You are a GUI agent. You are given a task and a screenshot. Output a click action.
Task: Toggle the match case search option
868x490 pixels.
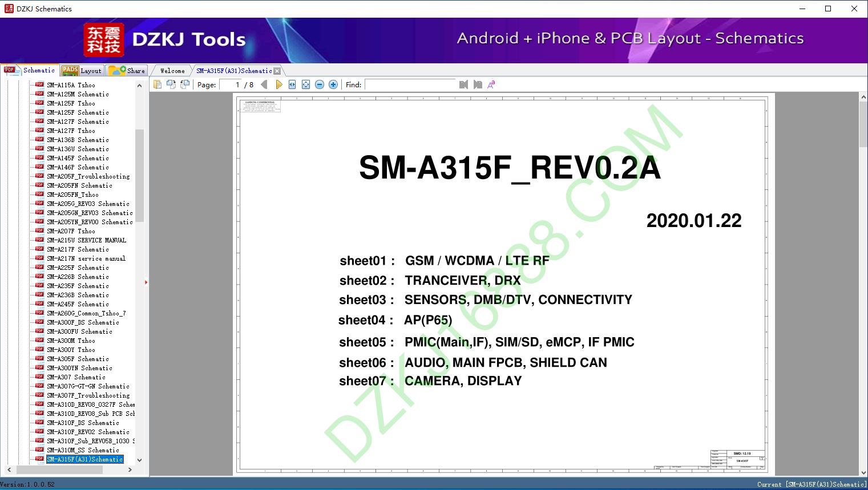tap(491, 84)
